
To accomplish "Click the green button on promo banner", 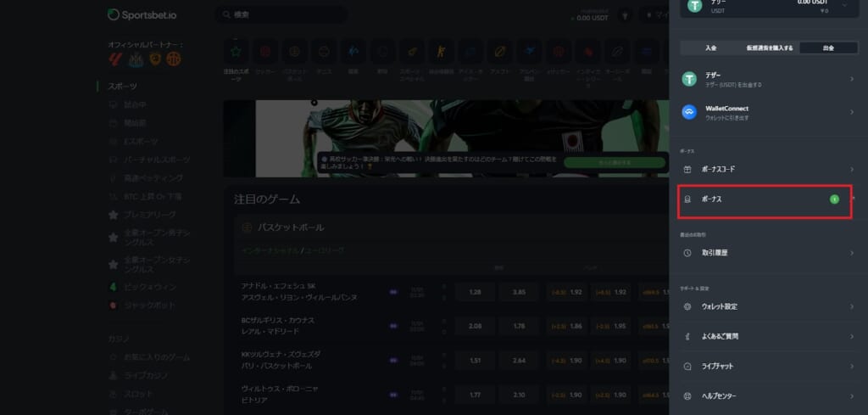I will pos(615,162).
